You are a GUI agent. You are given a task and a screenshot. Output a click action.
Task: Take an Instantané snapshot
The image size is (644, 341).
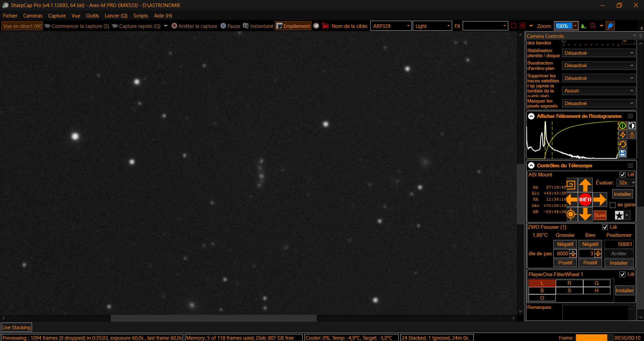(258, 26)
